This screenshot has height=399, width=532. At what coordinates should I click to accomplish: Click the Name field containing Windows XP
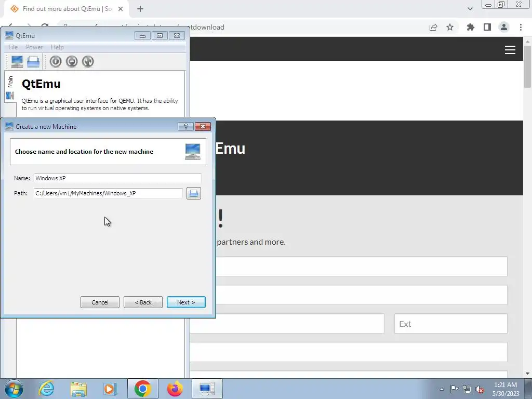click(117, 178)
